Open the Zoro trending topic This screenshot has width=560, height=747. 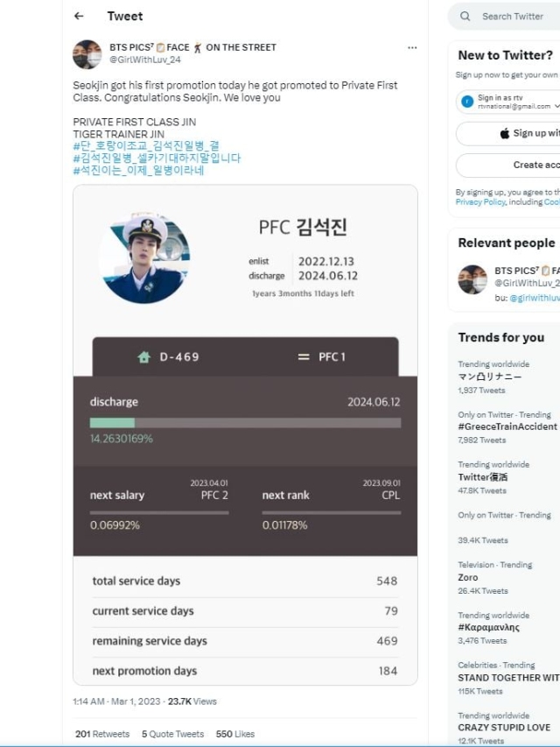[468, 577]
